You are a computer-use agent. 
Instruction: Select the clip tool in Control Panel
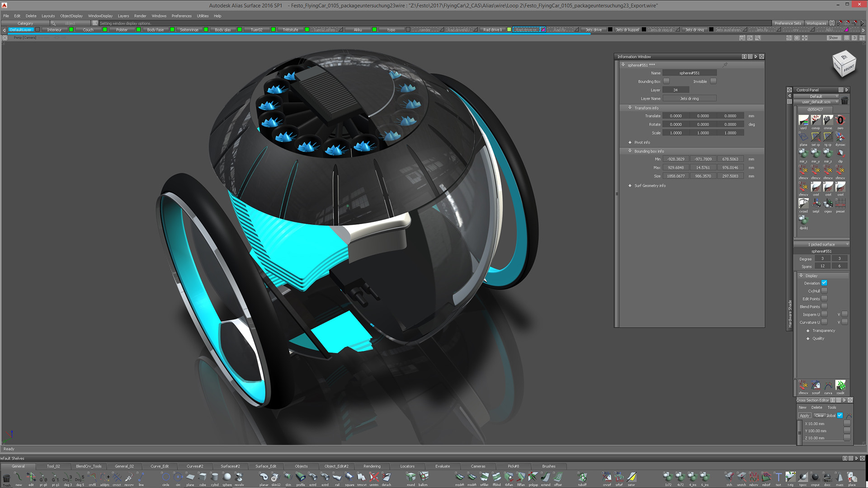pos(840,155)
